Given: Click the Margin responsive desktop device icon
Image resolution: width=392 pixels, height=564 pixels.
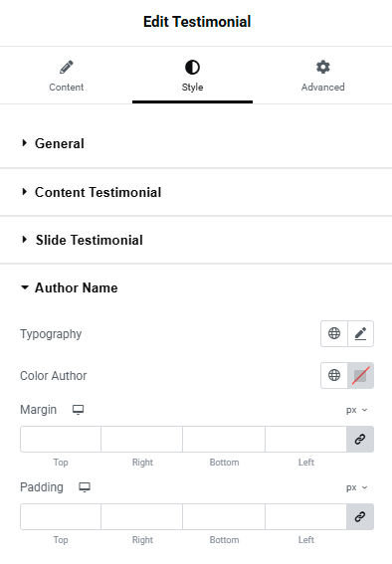Looking at the screenshot, I should [78, 410].
